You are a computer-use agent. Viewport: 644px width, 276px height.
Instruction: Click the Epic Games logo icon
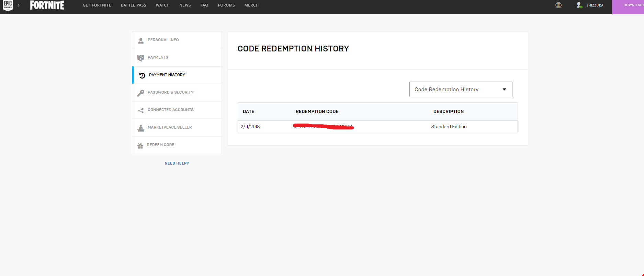(x=8, y=5)
